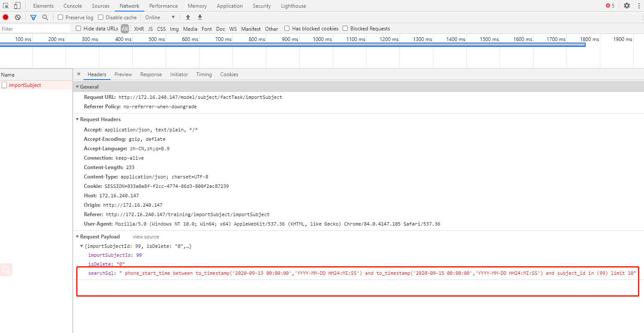Image resolution: width=644 pixels, height=333 pixels.
Task: Select the Network panel tab
Action: tap(129, 6)
